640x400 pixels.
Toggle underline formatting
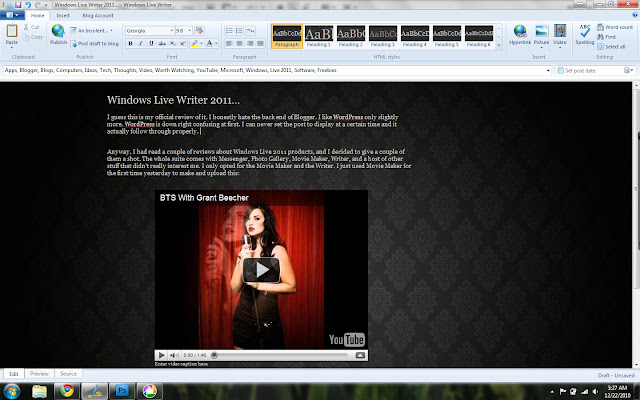(151, 43)
